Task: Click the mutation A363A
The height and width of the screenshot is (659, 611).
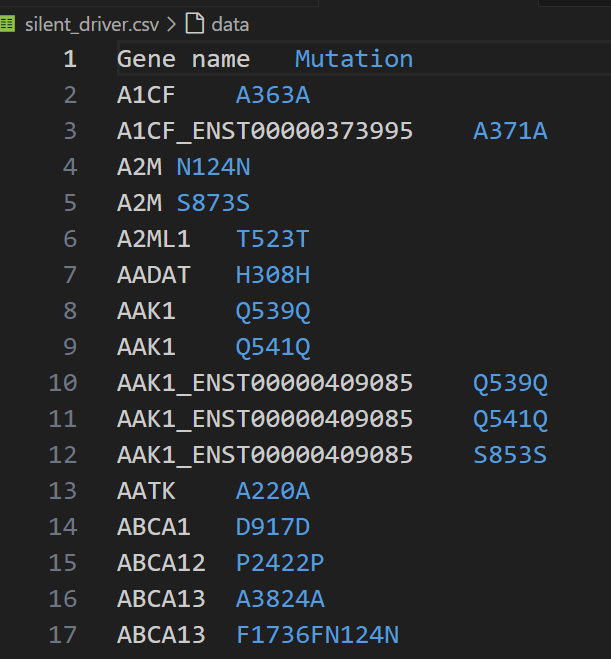Action: pyautogui.click(x=273, y=95)
